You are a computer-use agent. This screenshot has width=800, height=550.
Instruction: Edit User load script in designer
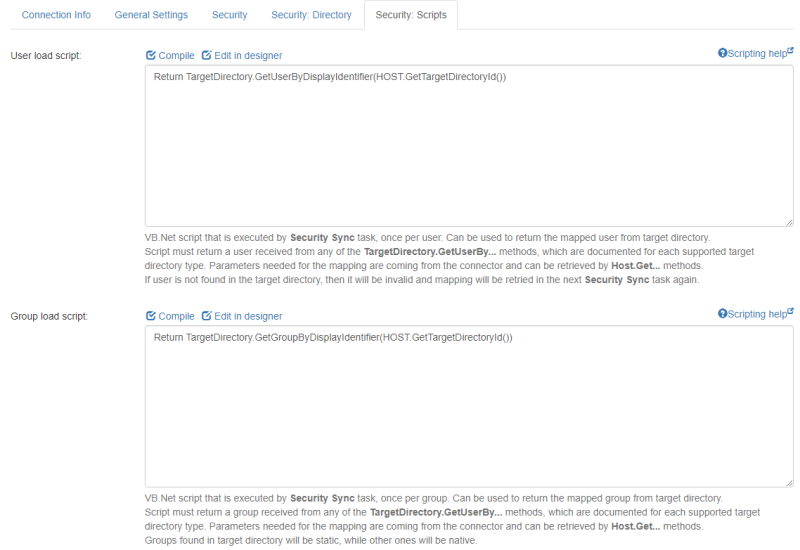[x=242, y=56]
